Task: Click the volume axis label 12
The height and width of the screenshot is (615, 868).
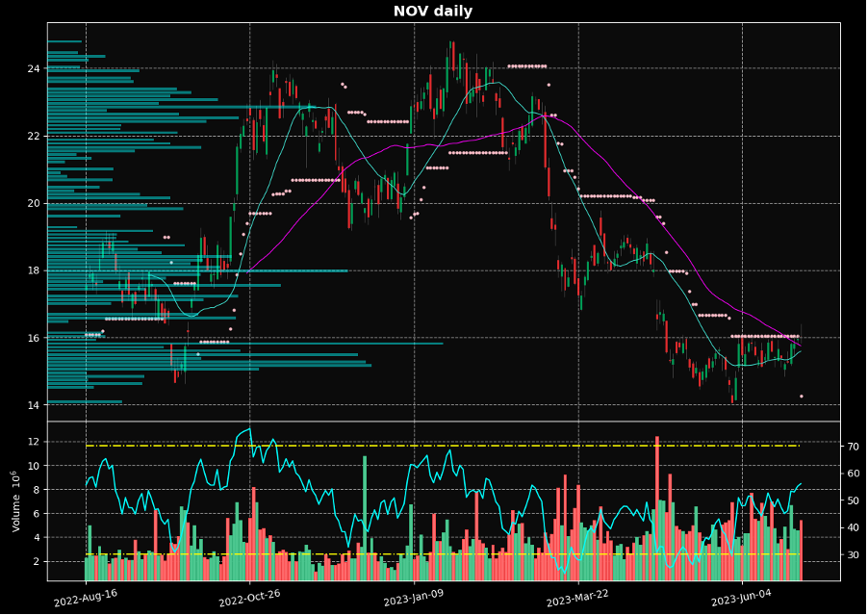Action: tap(35, 442)
